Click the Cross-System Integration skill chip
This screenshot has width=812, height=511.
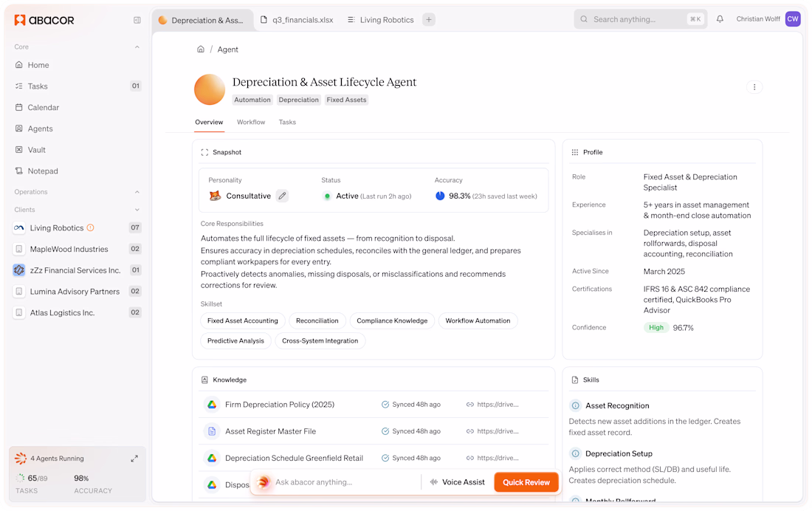[320, 341]
